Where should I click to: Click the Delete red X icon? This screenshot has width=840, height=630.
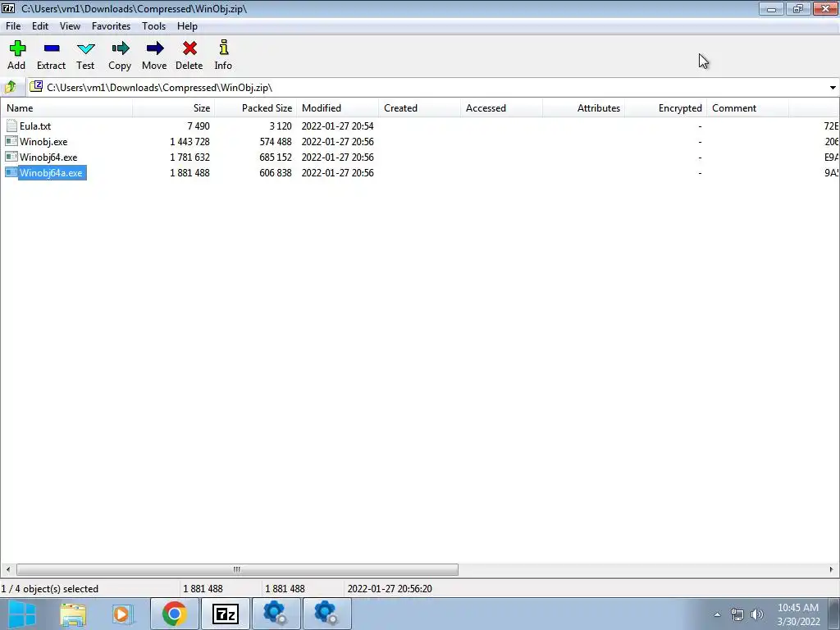coord(189,48)
